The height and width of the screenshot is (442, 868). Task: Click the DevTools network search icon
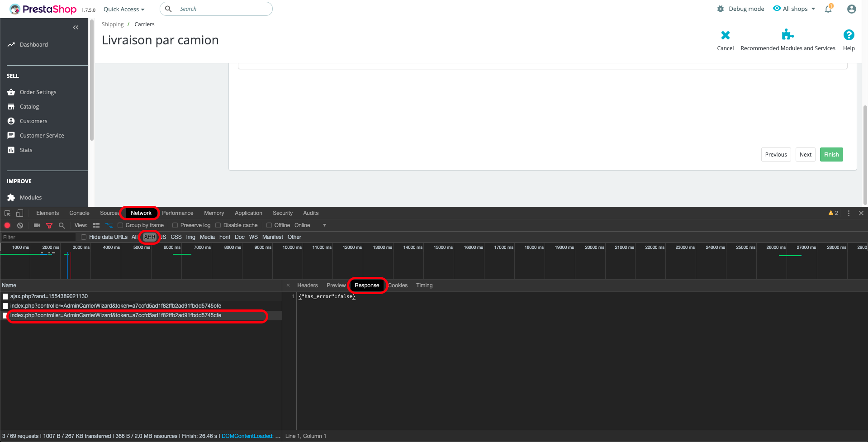[62, 225]
